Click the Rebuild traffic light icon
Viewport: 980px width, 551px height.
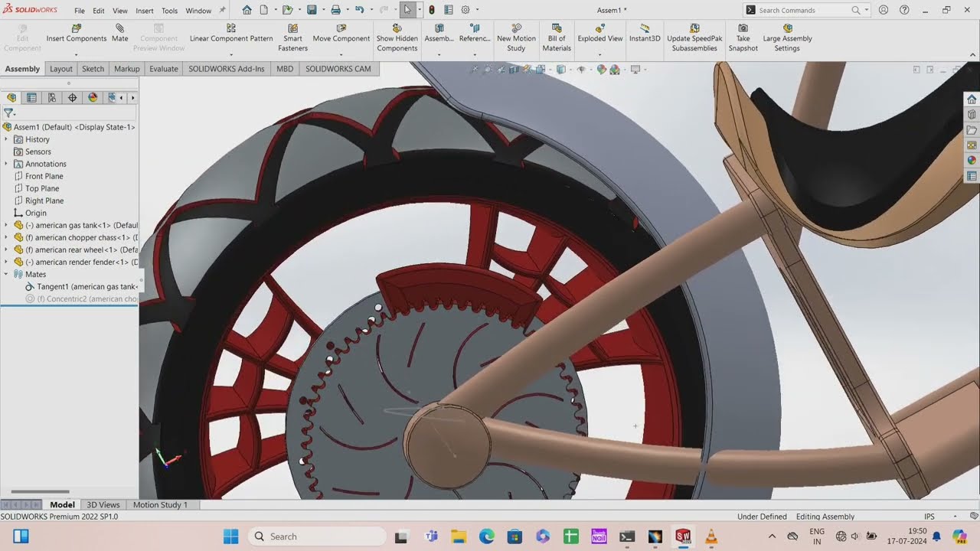click(x=432, y=10)
